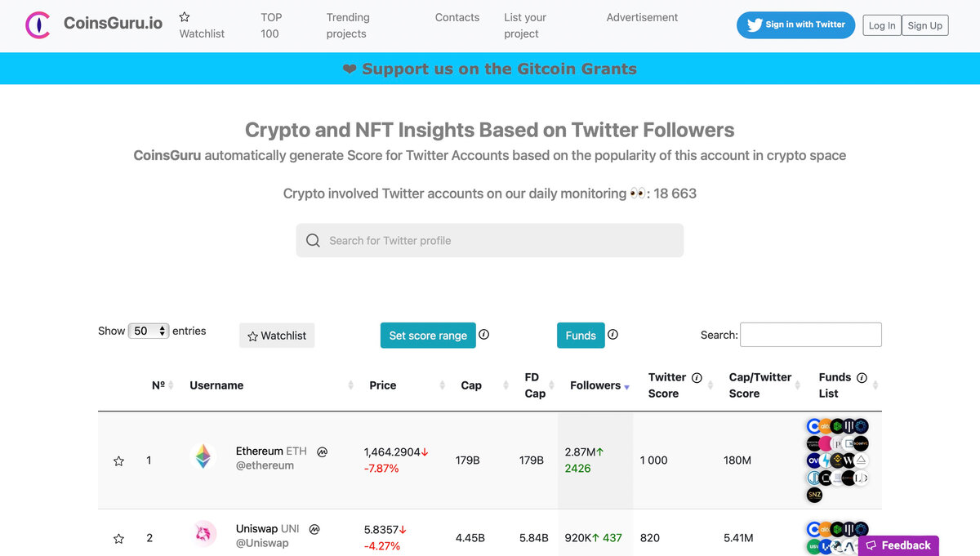Click info icon beside Funds button
The image size is (980, 556).
613,335
